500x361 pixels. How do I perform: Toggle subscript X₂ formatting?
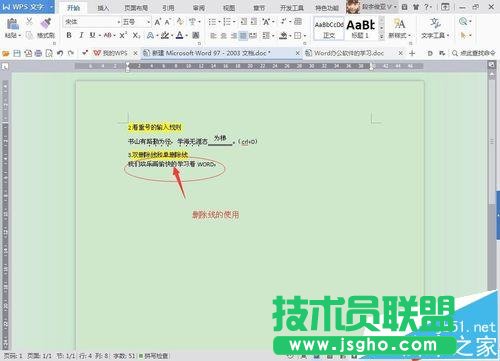coord(136,35)
